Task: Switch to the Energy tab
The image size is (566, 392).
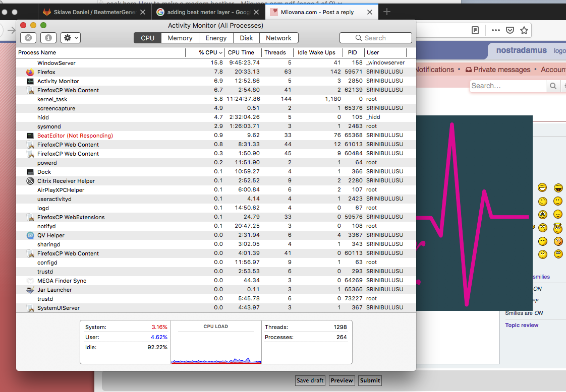Action: point(216,38)
